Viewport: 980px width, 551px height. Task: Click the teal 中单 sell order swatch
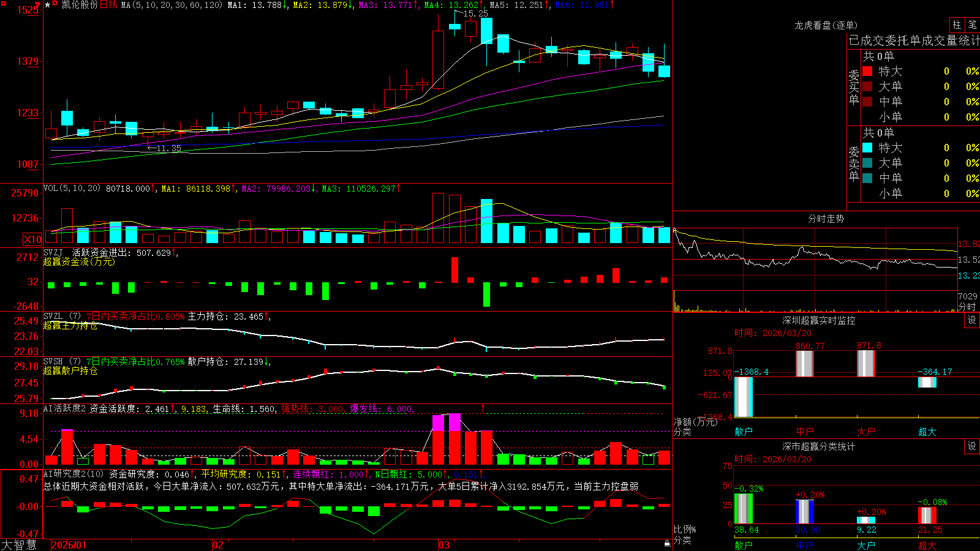(867, 178)
